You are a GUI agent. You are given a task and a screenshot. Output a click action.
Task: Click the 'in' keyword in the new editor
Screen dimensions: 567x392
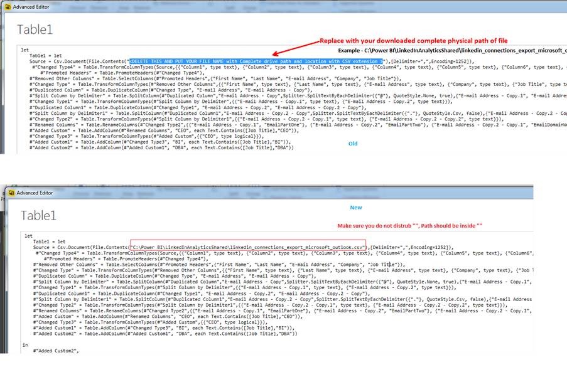pos(25,344)
